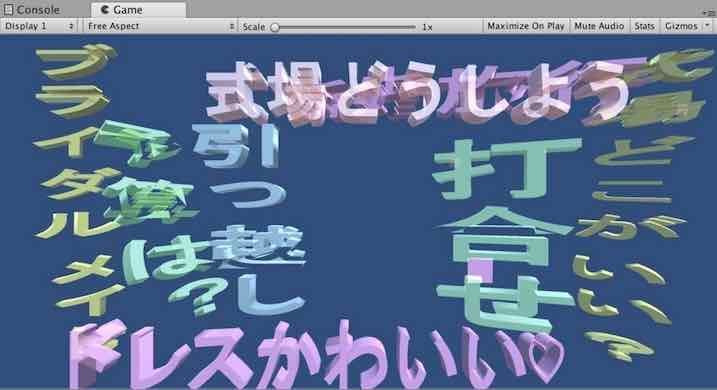The width and height of the screenshot is (717, 390).
Task: Click the Scale slider handle
Action: tap(275, 27)
